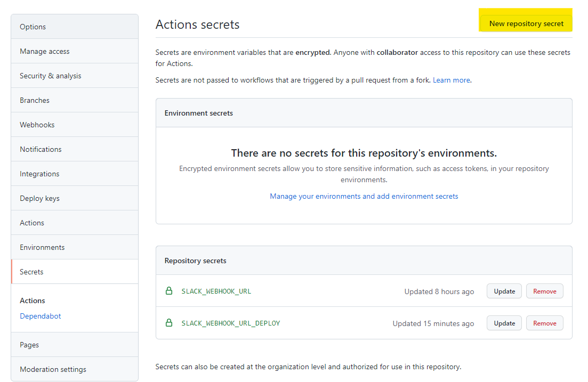The height and width of the screenshot is (382, 588).
Task: Select Webhooks in sidebar
Action: point(75,125)
